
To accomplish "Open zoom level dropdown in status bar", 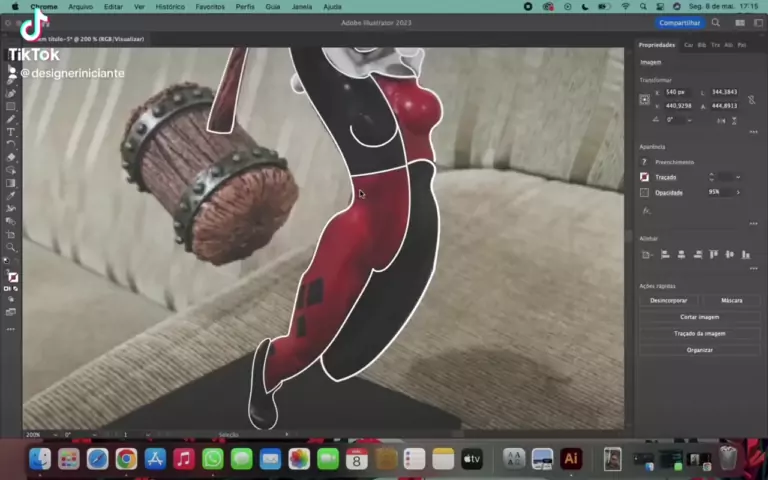I will tap(55, 434).
